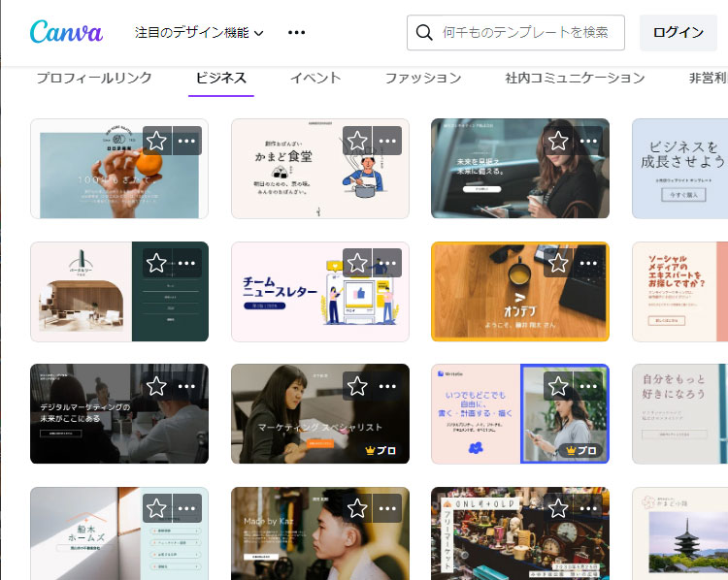Focus the template search field
This screenshot has height=580, width=728.
tap(515, 32)
